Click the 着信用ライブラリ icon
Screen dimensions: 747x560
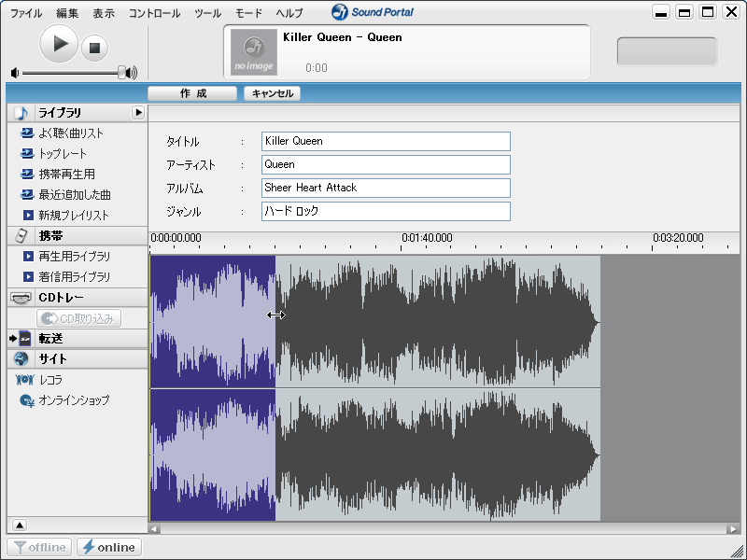29,276
